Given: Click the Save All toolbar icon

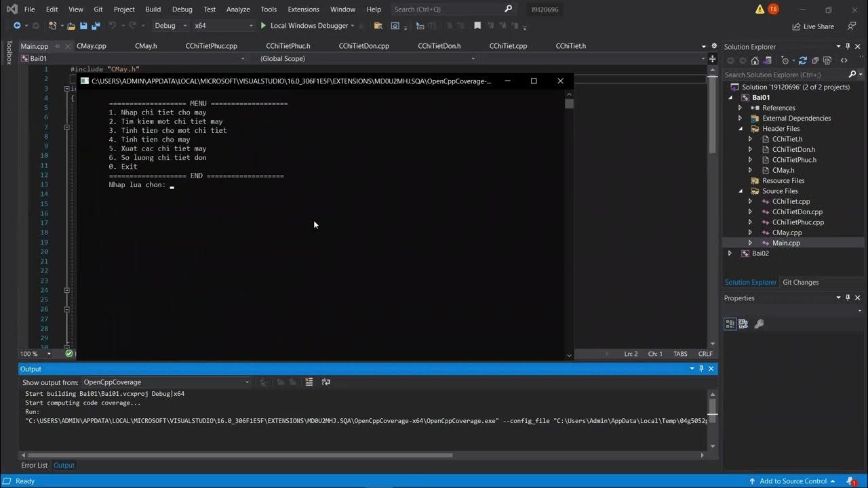Looking at the screenshot, I should tap(96, 26).
